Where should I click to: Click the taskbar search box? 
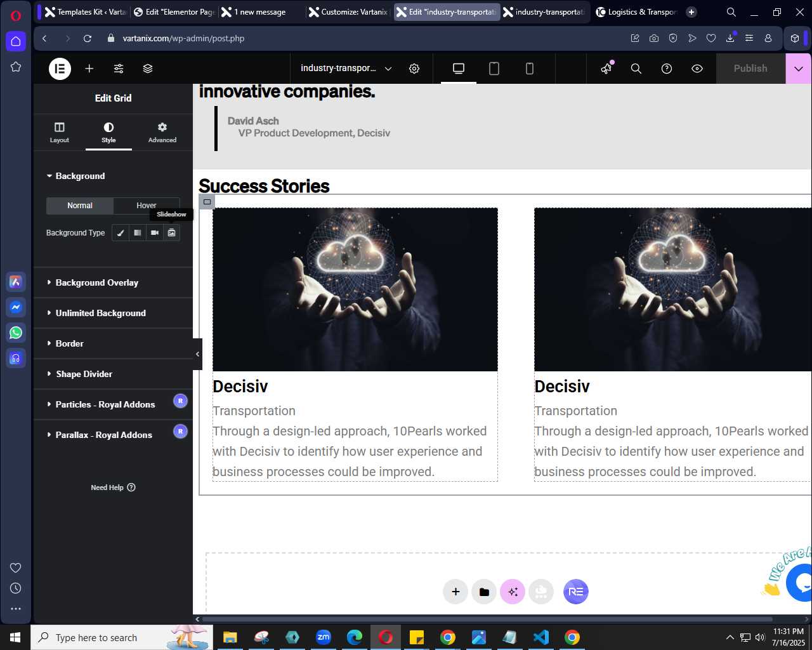tap(122, 637)
